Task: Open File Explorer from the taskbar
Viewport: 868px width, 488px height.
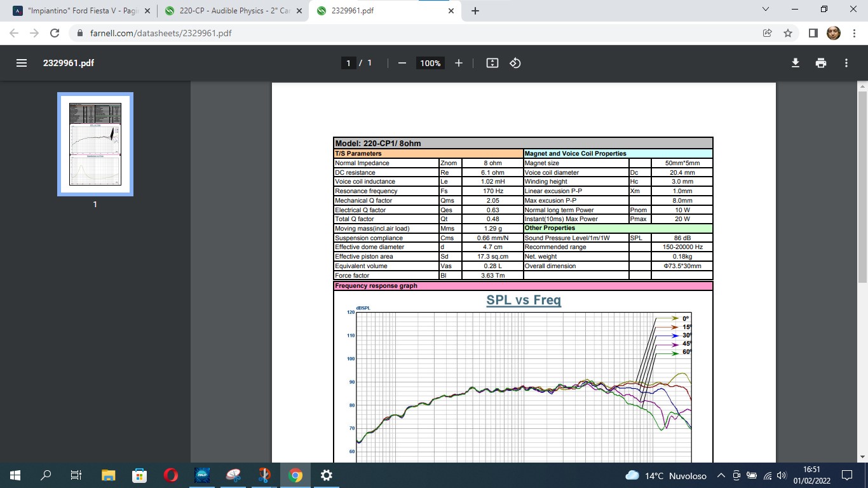Action: pyautogui.click(x=109, y=475)
